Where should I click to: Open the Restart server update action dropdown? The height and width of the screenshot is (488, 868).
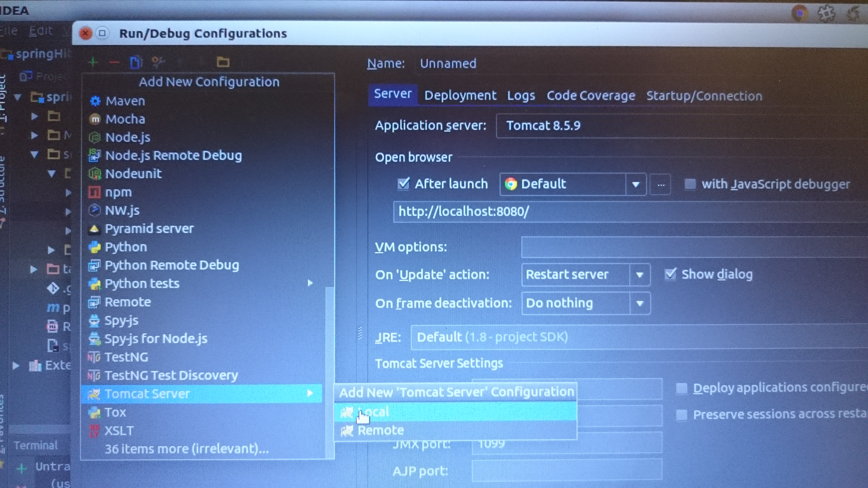586,275
